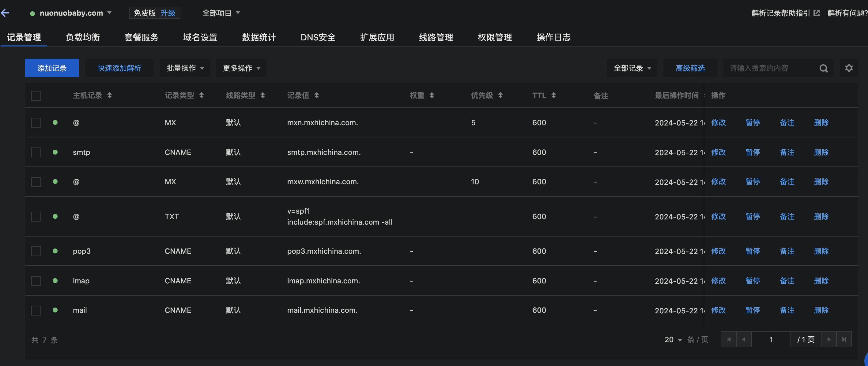Click the search magnifier icon
Viewport: 868px width, 366px height.
pyautogui.click(x=823, y=68)
